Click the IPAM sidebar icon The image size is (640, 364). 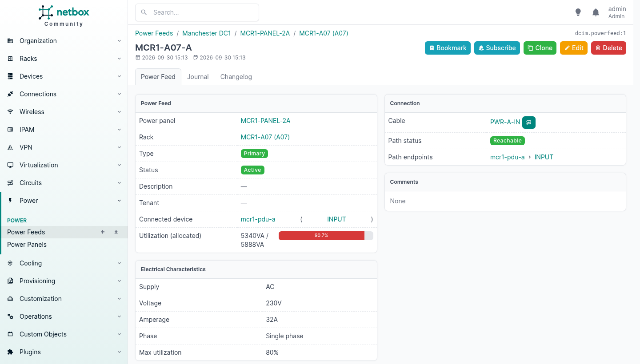(x=10, y=130)
